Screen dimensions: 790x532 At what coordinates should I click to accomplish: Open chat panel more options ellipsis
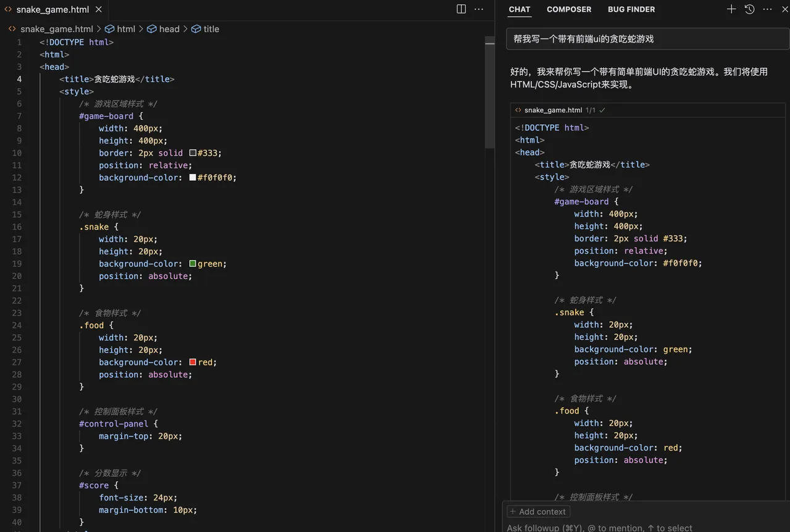(767, 9)
